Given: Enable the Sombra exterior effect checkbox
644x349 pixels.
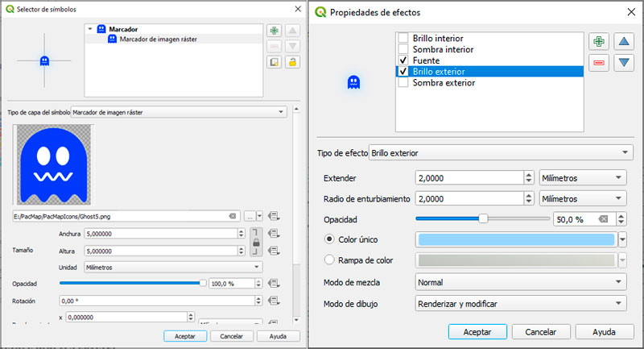Looking at the screenshot, I should click(403, 82).
